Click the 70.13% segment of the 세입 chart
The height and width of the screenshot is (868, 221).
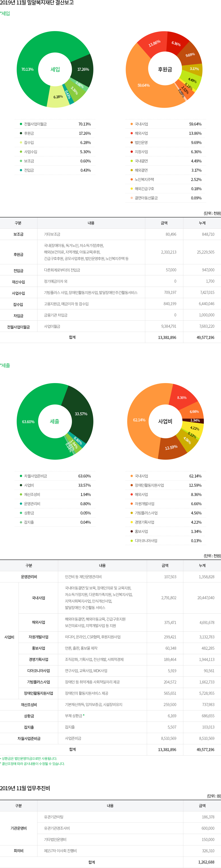[28, 69]
